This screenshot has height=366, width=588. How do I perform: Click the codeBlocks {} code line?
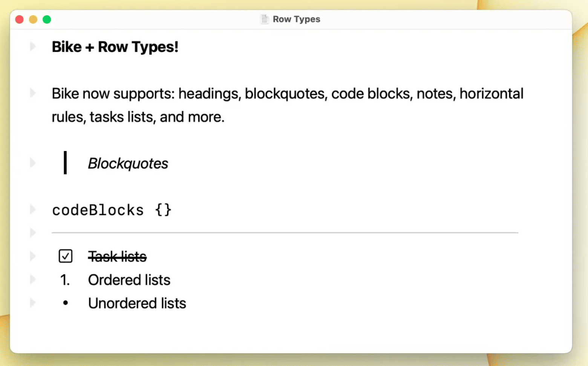tap(112, 210)
